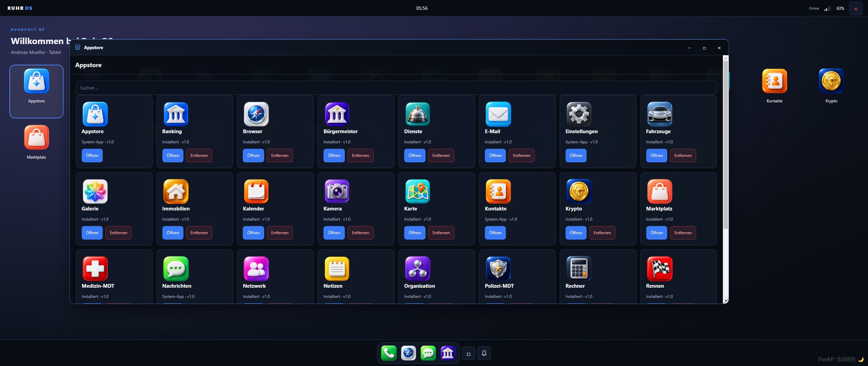Click Entfernen on the E-Mail card
The height and width of the screenshot is (366, 868).
[x=521, y=156]
